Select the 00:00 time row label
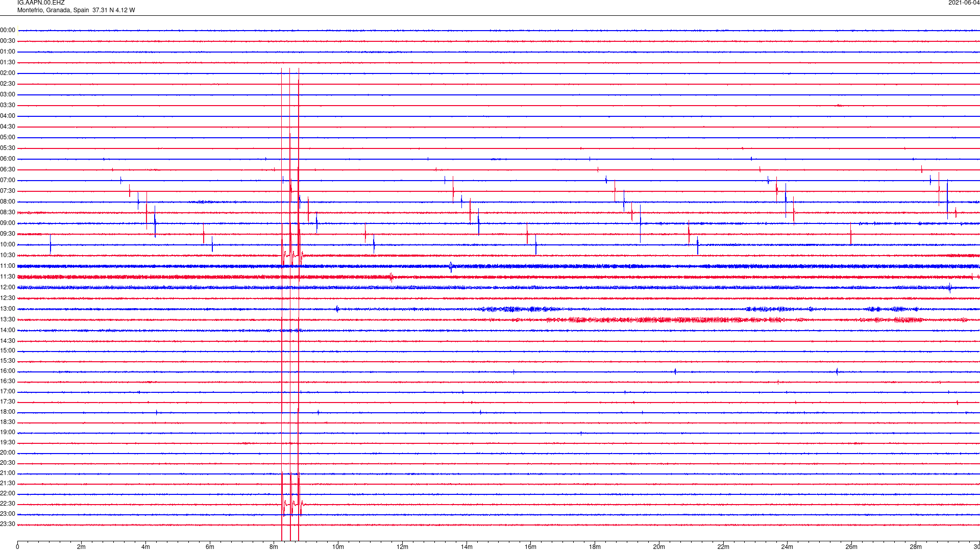Viewport: 980px width, 551px height. 8,31
